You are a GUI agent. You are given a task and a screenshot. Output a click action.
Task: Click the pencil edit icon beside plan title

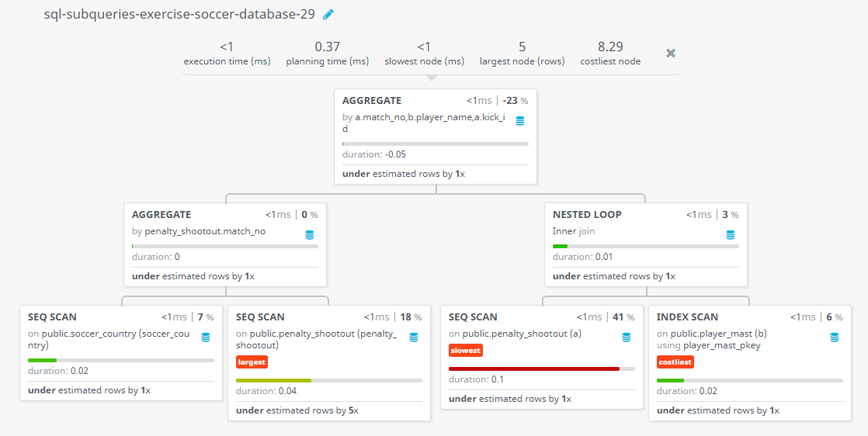pyautogui.click(x=328, y=15)
